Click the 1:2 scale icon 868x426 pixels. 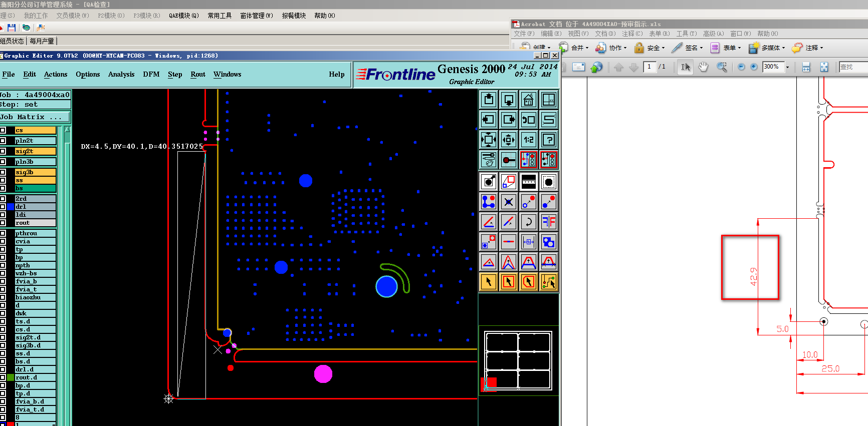coord(529,140)
